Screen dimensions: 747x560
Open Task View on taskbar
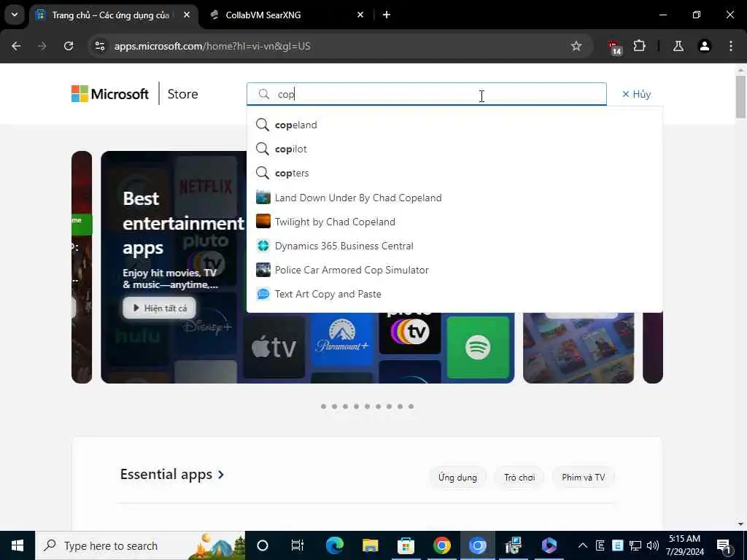(x=298, y=545)
